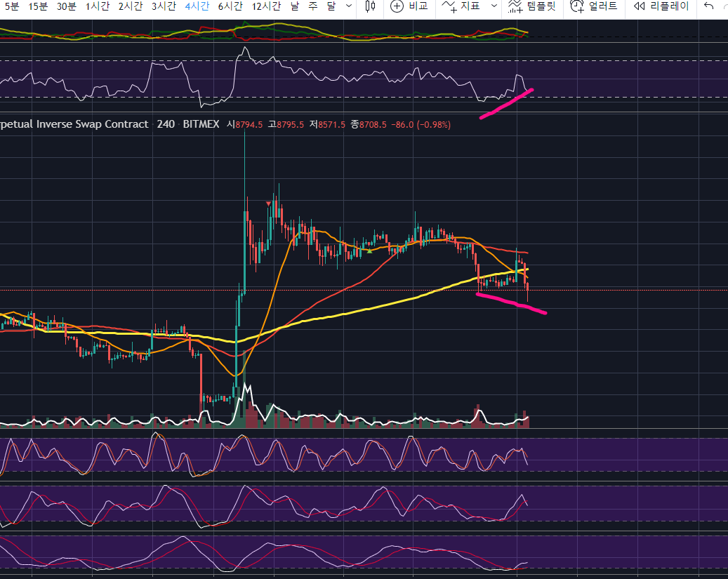The width and height of the screenshot is (728, 579).
Task: Click the BITMEX exchange label
Action: click(201, 124)
